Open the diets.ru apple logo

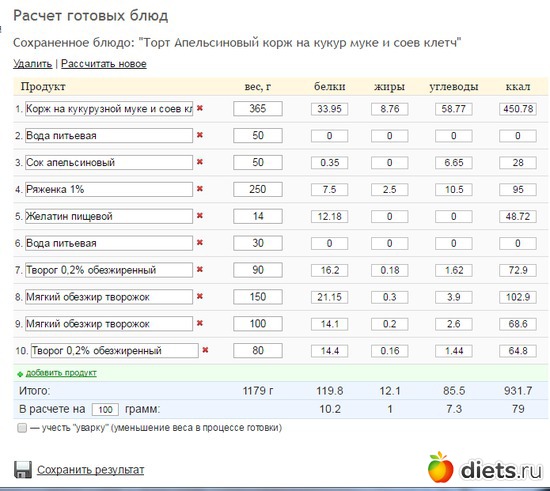tap(440, 467)
